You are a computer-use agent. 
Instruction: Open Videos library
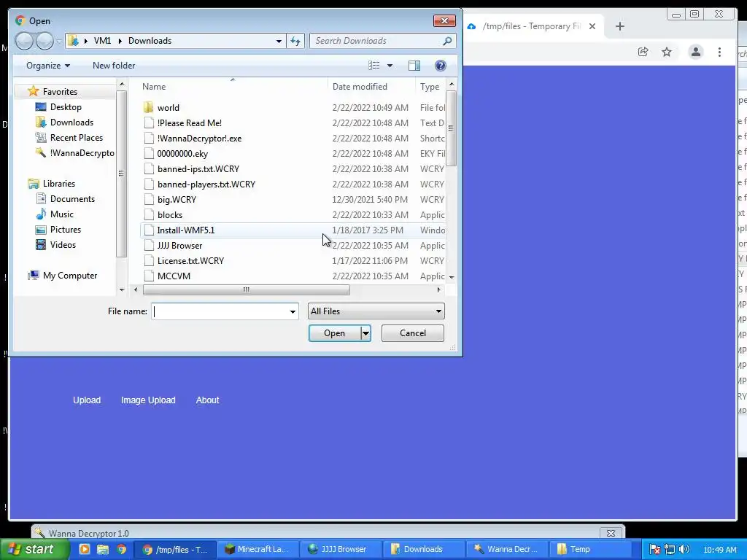[63, 245]
